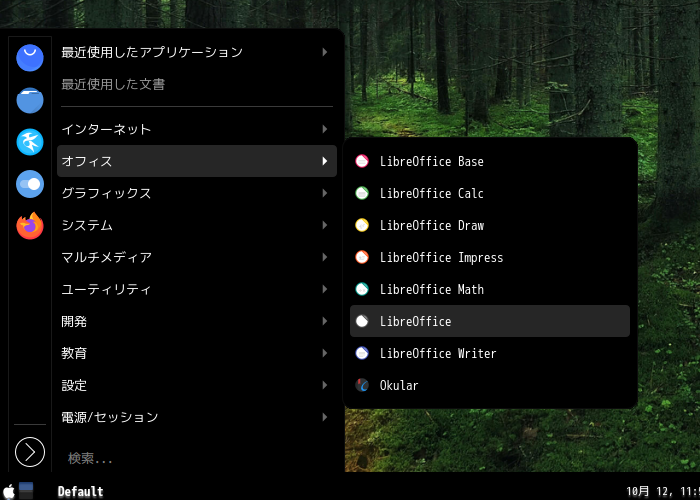Click the LibreOffice Base icon
The width and height of the screenshot is (700, 500).
pos(362,161)
